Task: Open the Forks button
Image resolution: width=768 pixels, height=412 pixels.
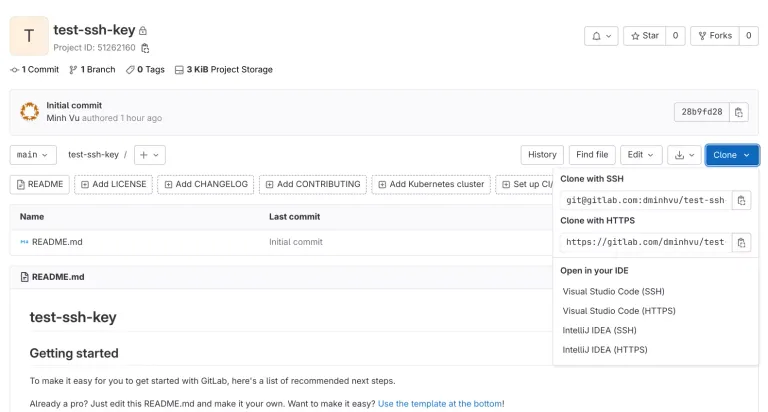Action: (715, 36)
